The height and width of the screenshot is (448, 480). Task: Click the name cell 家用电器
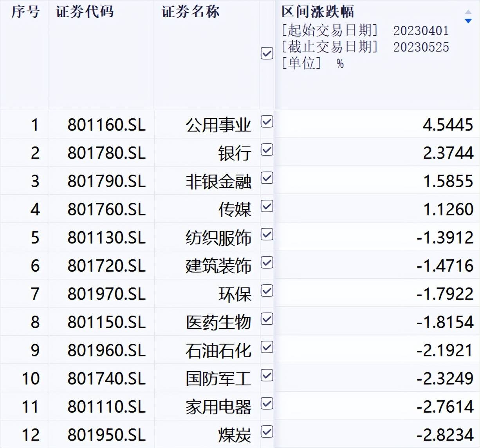(x=218, y=407)
